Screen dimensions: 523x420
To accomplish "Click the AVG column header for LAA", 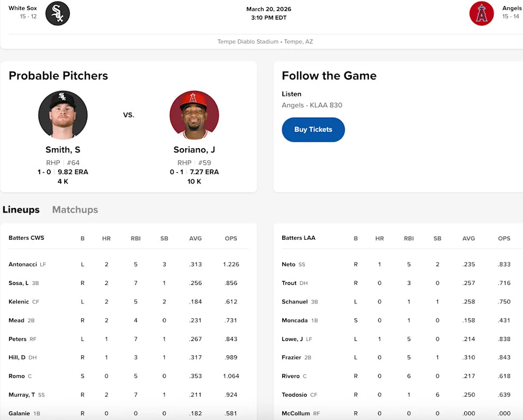I will coord(469,238).
